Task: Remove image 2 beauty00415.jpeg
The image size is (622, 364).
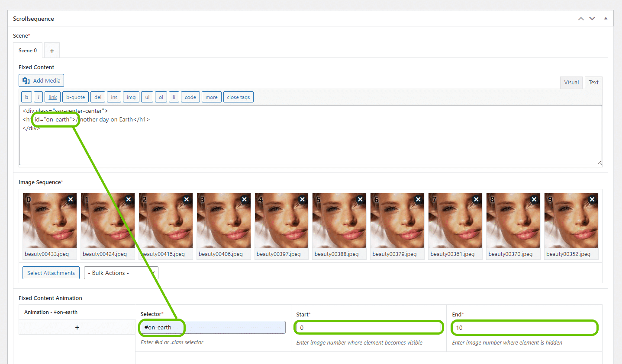Action: 187,199
